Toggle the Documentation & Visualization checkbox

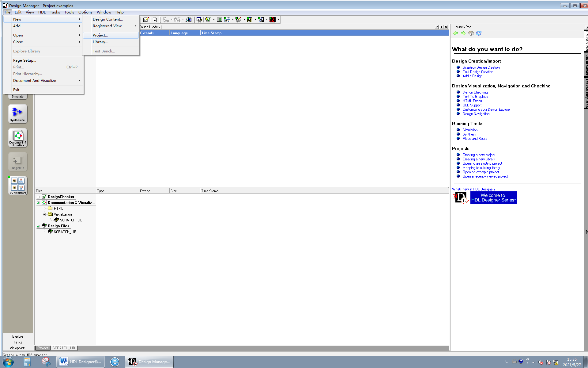click(38, 203)
